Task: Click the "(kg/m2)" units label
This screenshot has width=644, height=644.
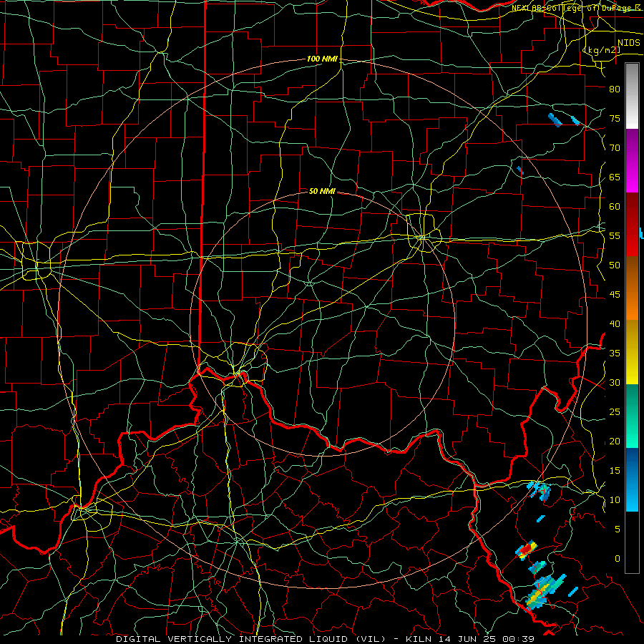Action: [602, 50]
